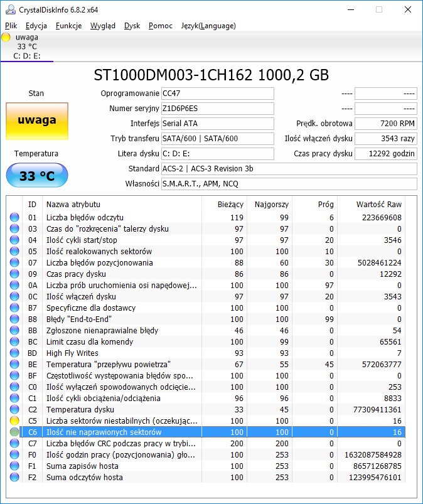The height and width of the screenshot is (504, 423).
Task: Select row Ilość nie naprawionych sektorów
Action: 206,432
